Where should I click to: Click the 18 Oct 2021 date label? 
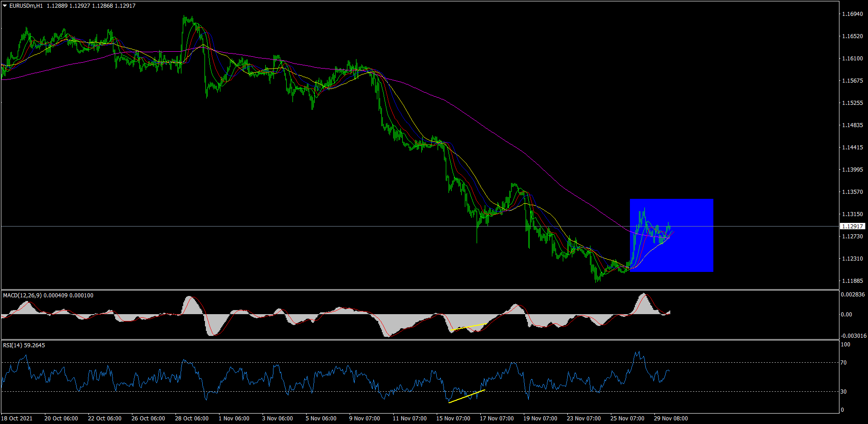point(17,419)
